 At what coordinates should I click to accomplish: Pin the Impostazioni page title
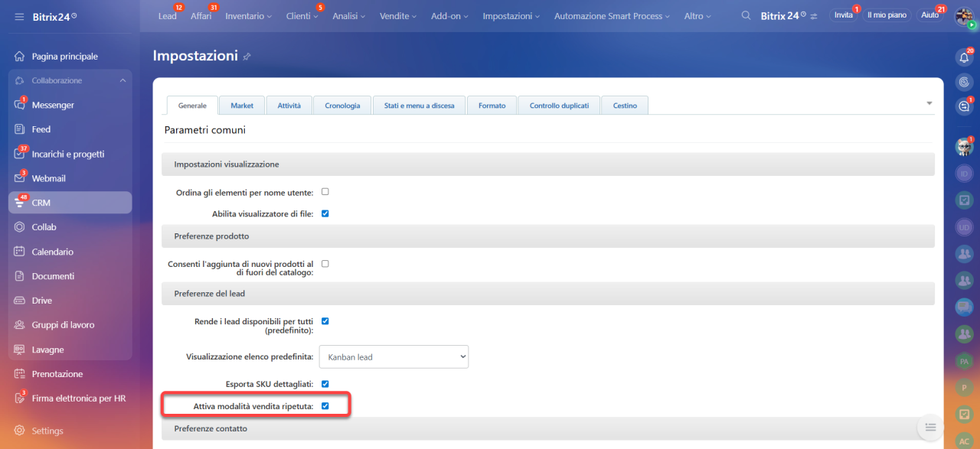pyautogui.click(x=247, y=57)
